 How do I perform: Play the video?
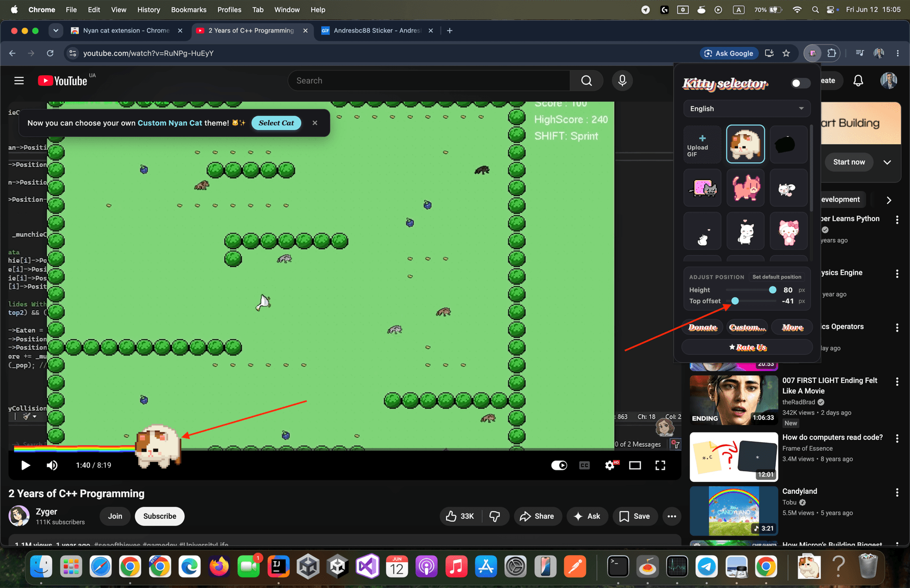26,465
